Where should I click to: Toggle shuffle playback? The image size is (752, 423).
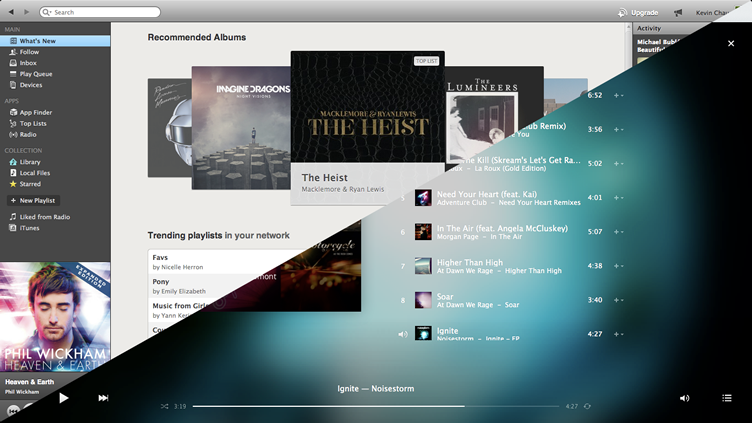pos(165,406)
